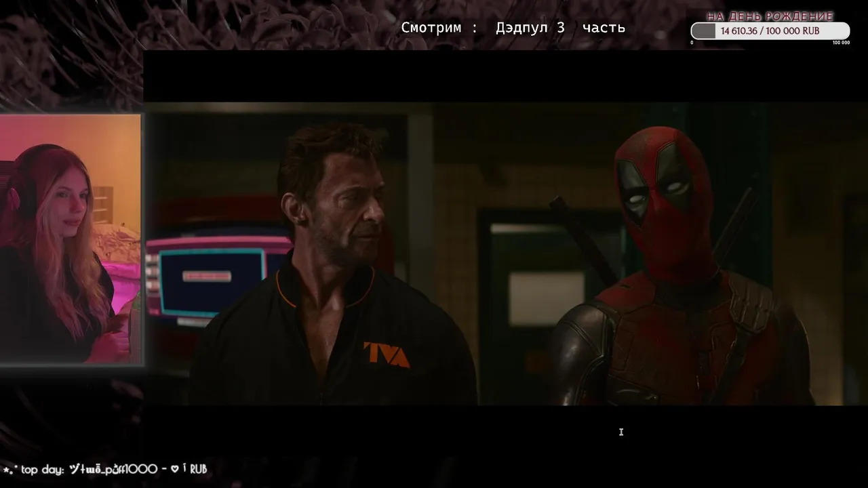This screenshot has height=488, width=868.
Task: Click the '14 610.36 / 100 000 RUB' amount
Action: [x=770, y=31]
